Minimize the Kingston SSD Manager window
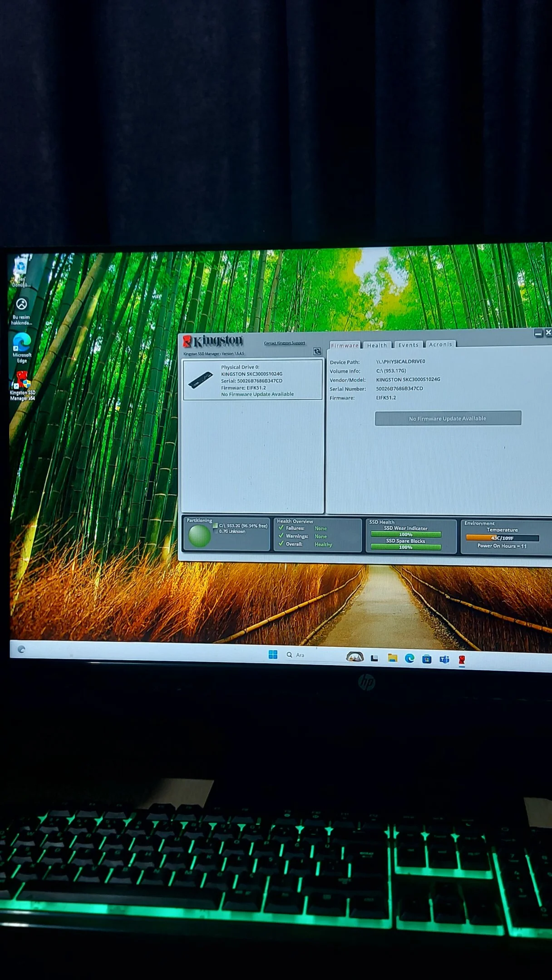The height and width of the screenshot is (980, 552). pyautogui.click(x=538, y=333)
